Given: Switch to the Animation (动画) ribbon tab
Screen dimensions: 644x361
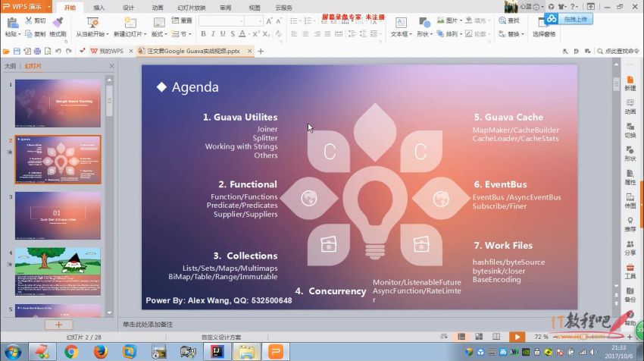Looking at the screenshot, I should [x=158, y=8].
